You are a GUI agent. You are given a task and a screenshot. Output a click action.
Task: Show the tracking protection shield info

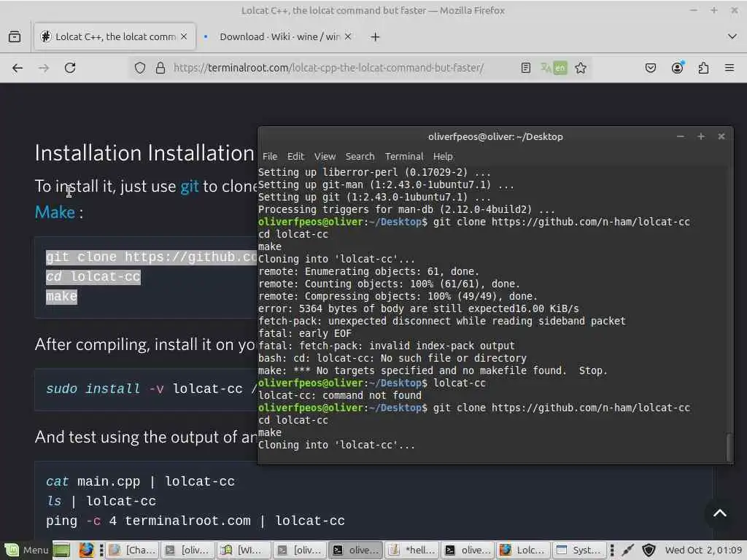(139, 68)
